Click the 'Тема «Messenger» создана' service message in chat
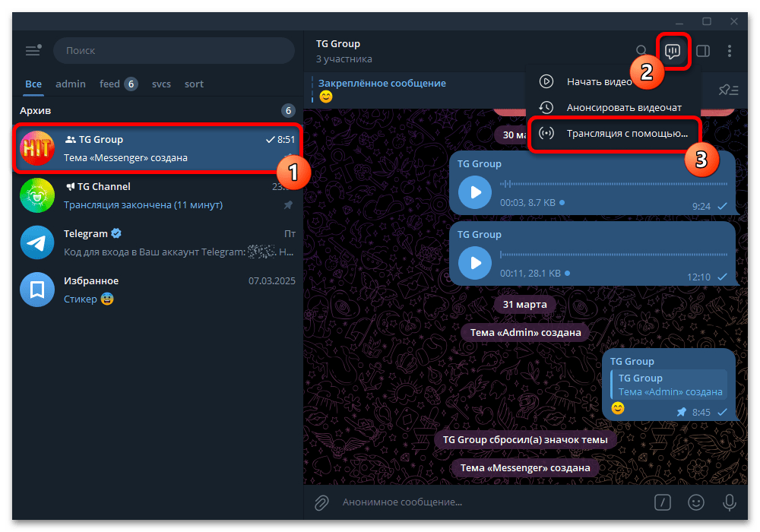Image resolution: width=760 pixels, height=532 pixels. click(525, 467)
